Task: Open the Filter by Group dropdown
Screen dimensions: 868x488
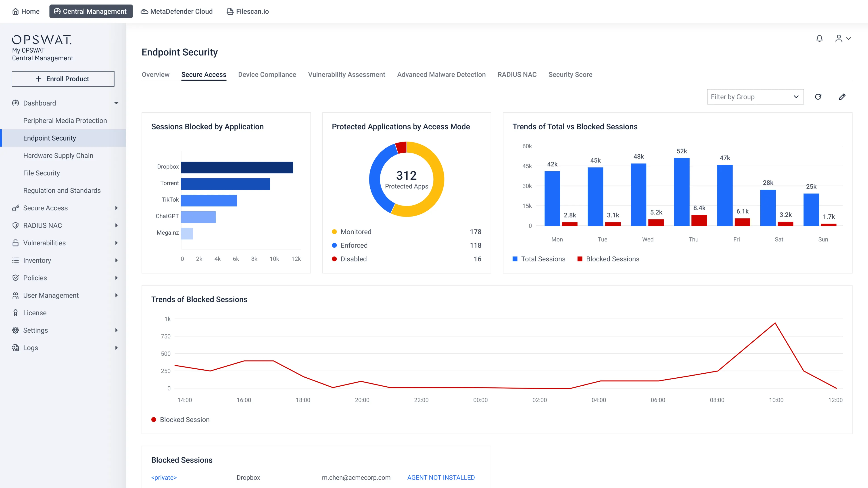Action: (x=755, y=97)
